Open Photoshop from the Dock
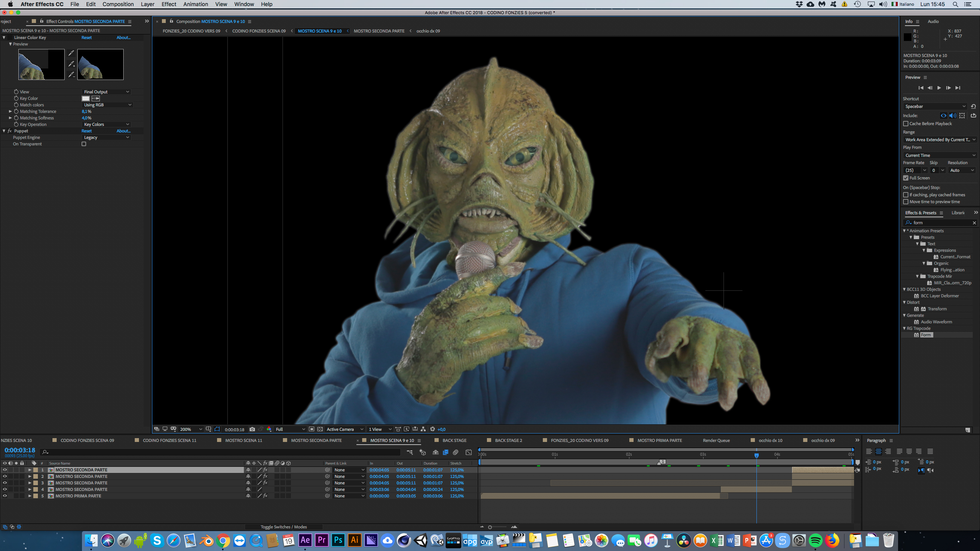 click(x=338, y=540)
